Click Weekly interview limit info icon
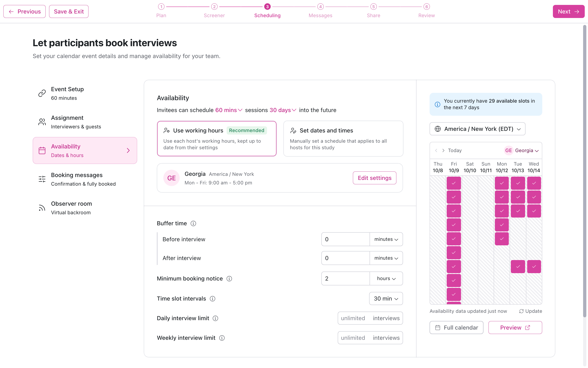The width and height of the screenshot is (588, 368). pos(222,338)
